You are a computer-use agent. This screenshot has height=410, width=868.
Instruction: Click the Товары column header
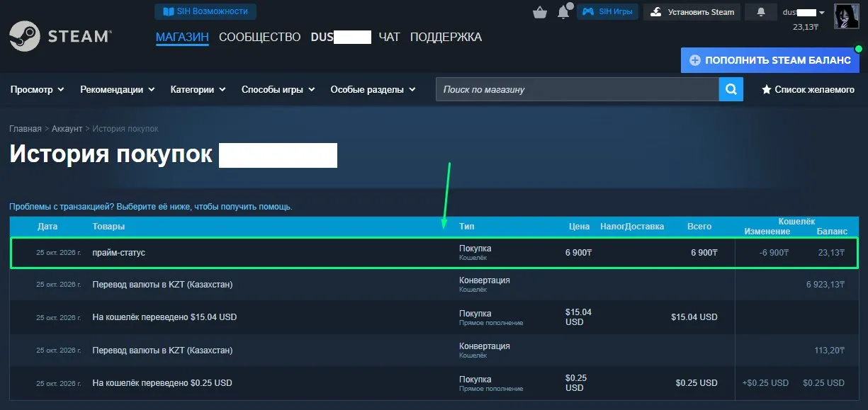108,227
